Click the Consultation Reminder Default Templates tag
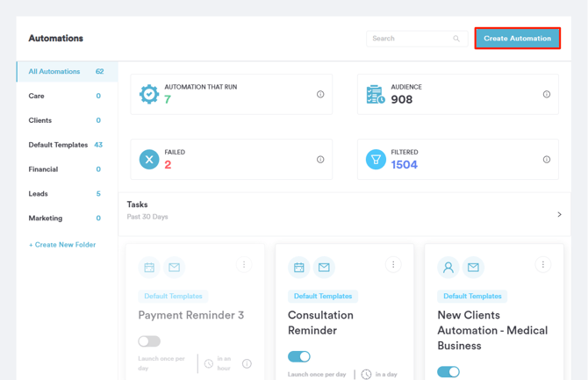 tap(323, 296)
